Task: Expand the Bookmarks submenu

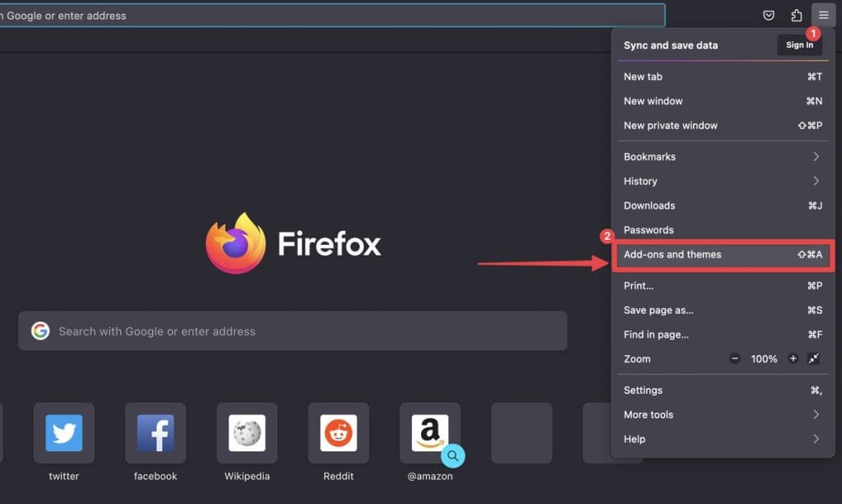Action: [x=723, y=157]
